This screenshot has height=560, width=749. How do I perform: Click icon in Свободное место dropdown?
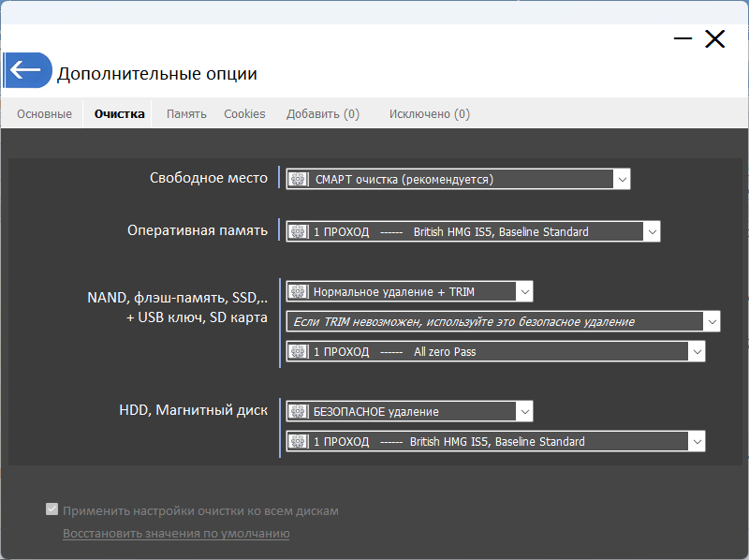[x=299, y=179]
